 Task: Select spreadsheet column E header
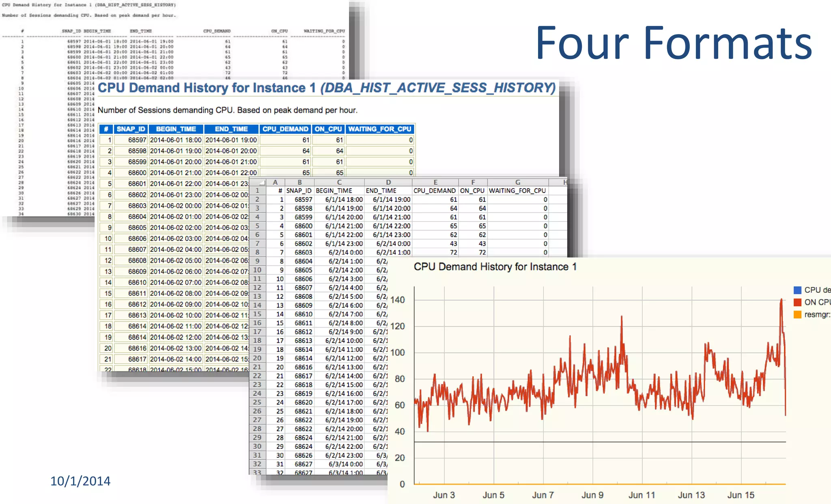click(435, 182)
